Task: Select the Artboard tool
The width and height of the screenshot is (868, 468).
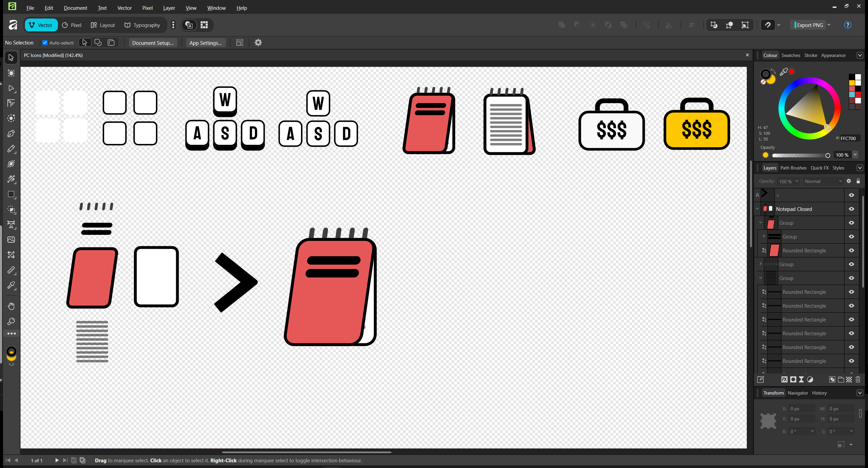Action: pyautogui.click(x=11, y=73)
